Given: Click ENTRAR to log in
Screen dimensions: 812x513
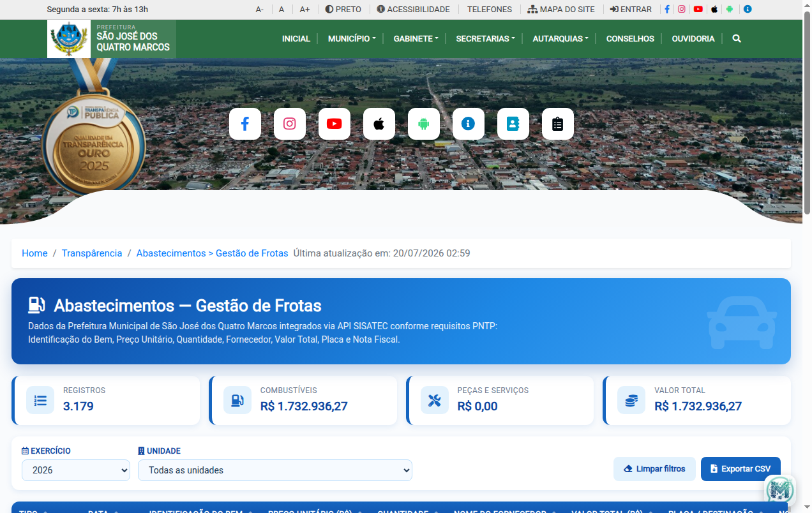Looking at the screenshot, I should tap(631, 10).
